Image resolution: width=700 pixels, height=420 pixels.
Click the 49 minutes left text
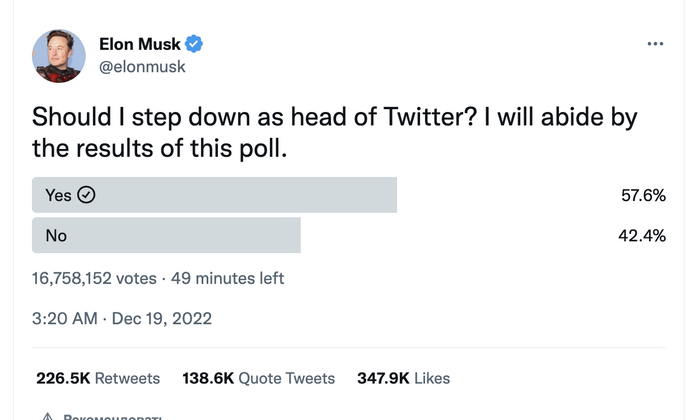[227, 278]
